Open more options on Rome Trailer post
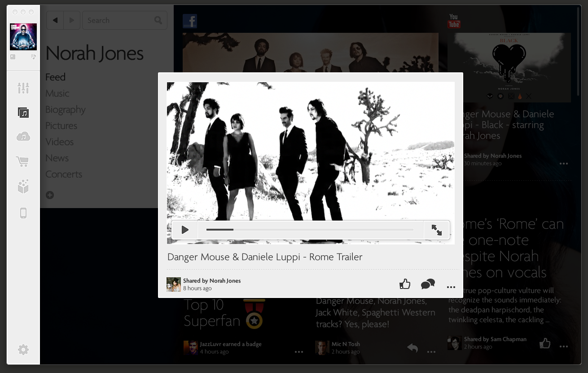588x373 pixels. 451,287
